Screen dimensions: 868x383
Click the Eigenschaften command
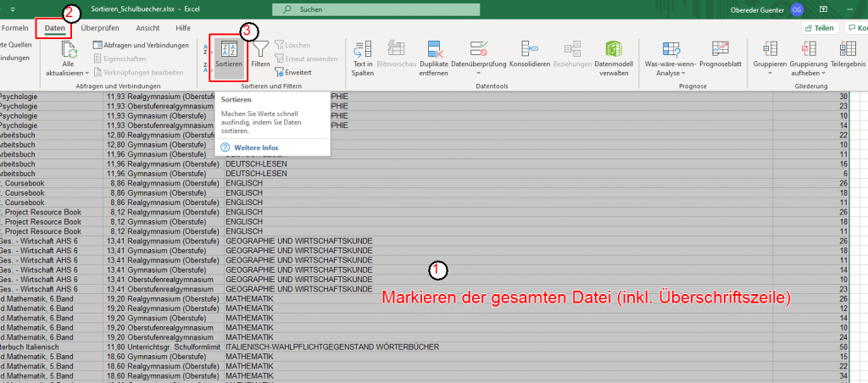tap(120, 58)
